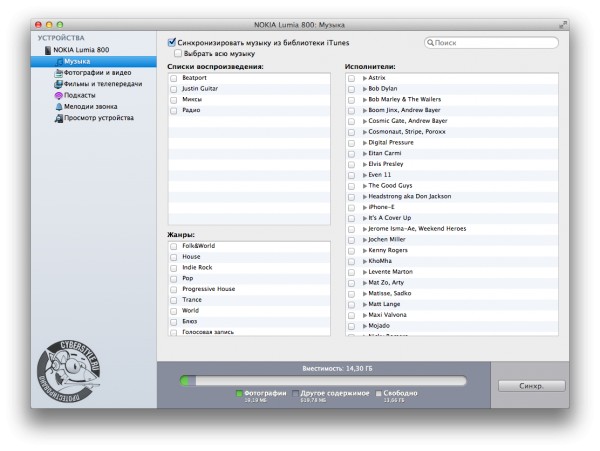Click artist name Levente Marton
The width and height of the screenshot is (600, 451).
click(x=390, y=272)
